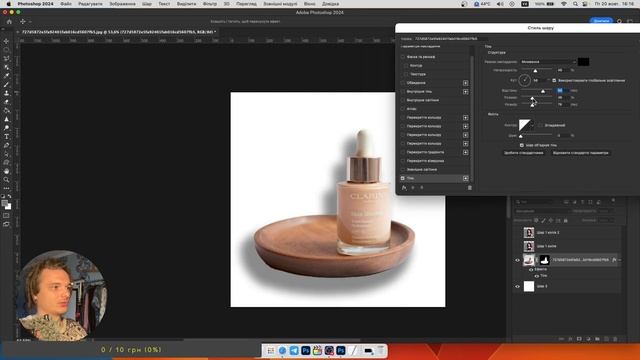The width and height of the screenshot is (640, 360).
Task: Click the black shadow color swatch
Action: tap(583, 62)
